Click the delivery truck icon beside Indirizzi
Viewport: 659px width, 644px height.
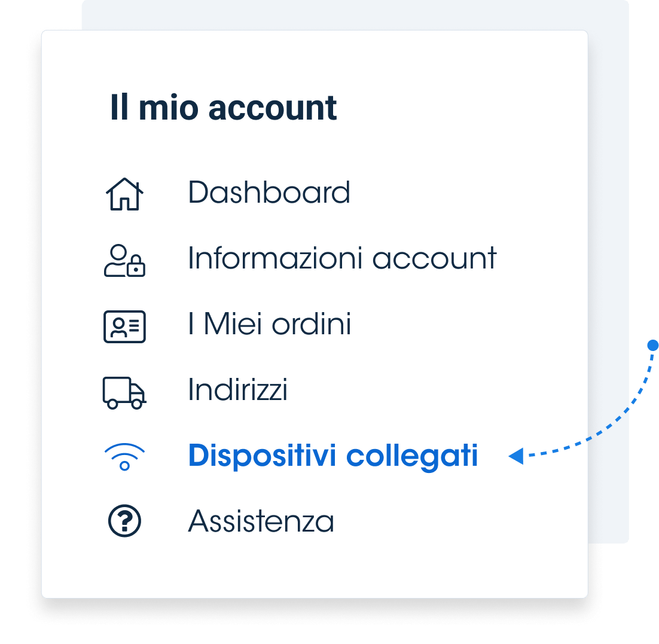(x=124, y=393)
